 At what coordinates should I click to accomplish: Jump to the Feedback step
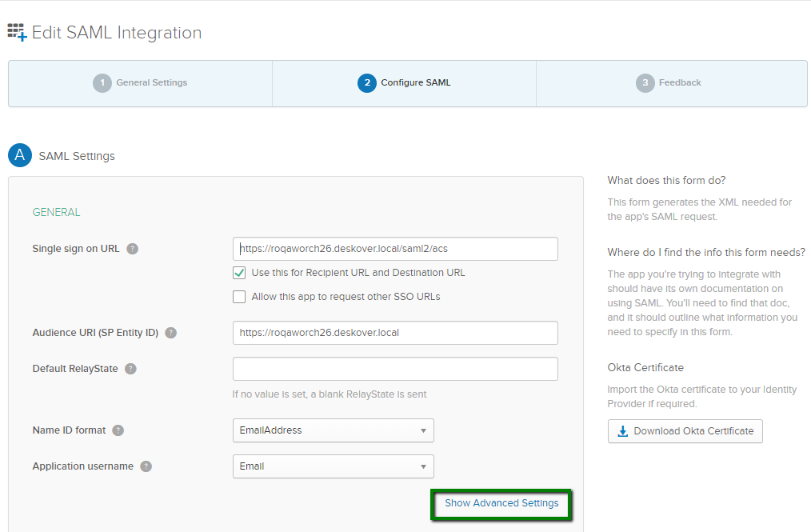click(669, 82)
